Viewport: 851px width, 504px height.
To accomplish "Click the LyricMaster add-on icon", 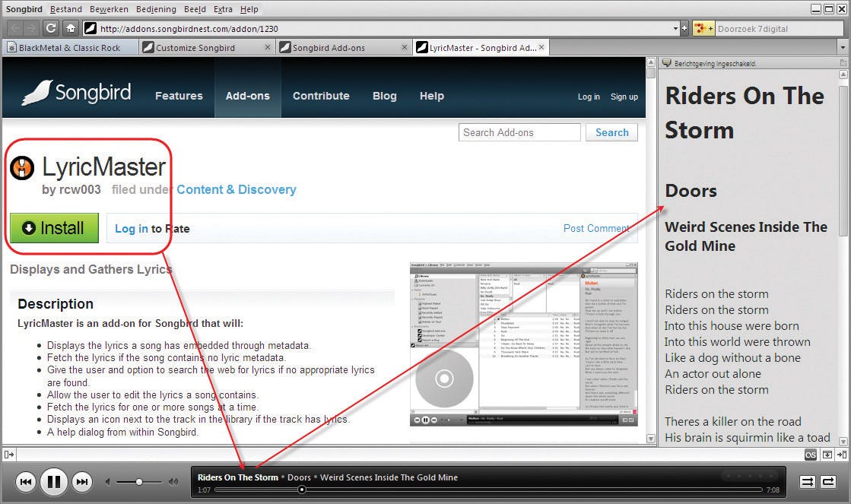I will click(22, 168).
